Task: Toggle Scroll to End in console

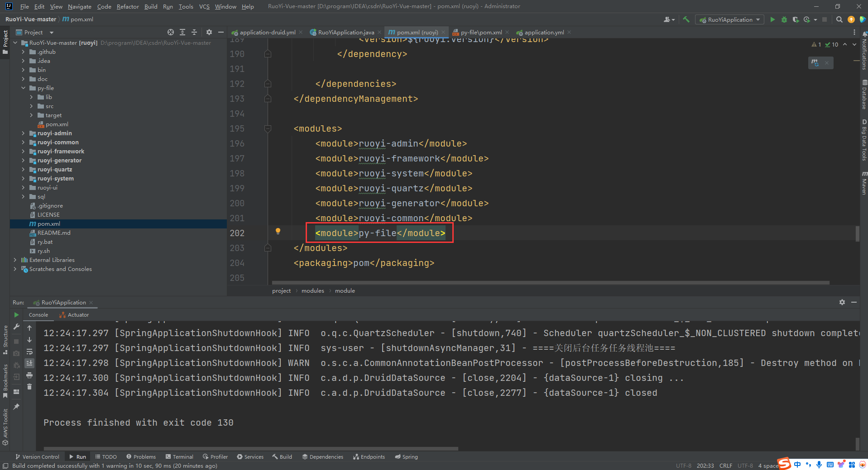Action: click(29, 363)
